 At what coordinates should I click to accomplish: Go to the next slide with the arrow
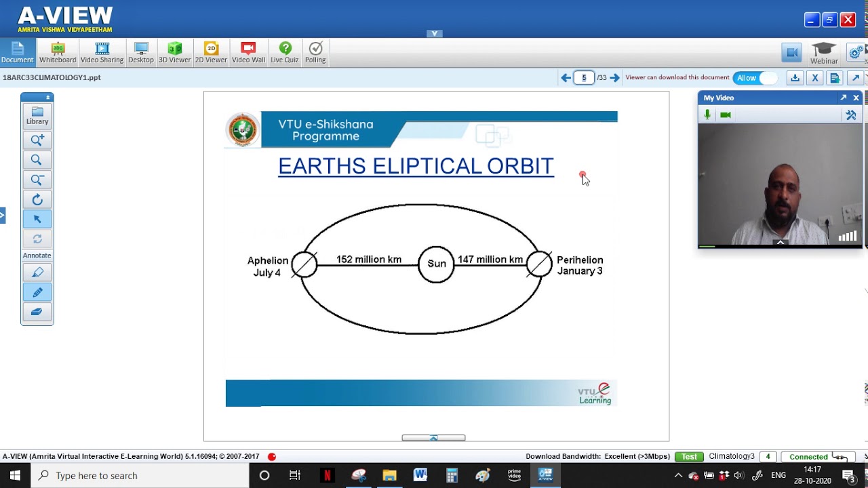tap(614, 77)
